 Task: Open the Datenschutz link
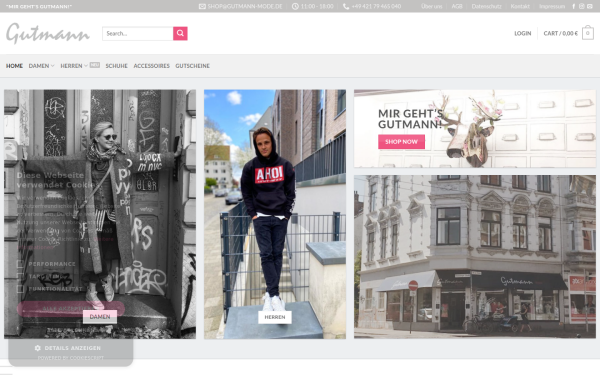click(486, 6)
